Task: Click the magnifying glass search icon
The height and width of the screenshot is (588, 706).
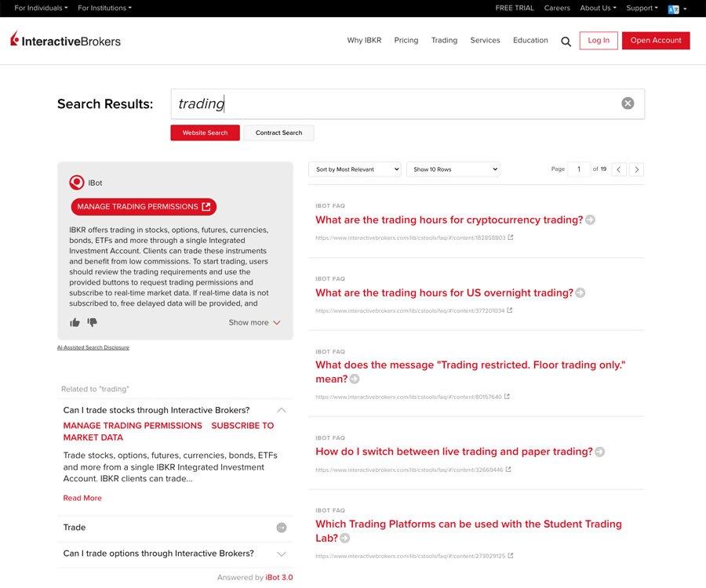Action: [x=566, y=42]
